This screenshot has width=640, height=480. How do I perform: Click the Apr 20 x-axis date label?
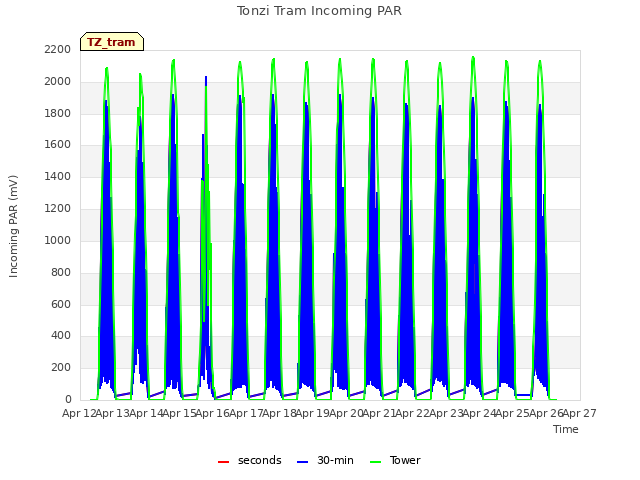pos(346,413)
